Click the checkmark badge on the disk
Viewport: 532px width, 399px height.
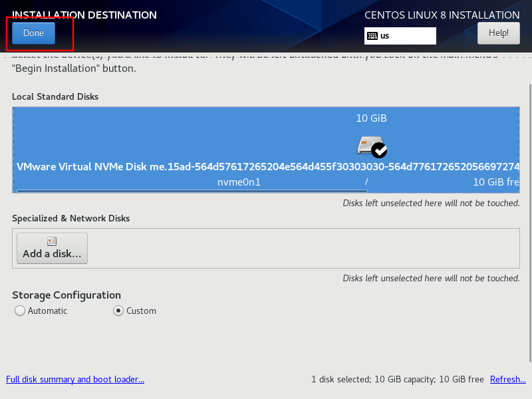[379, 150]
